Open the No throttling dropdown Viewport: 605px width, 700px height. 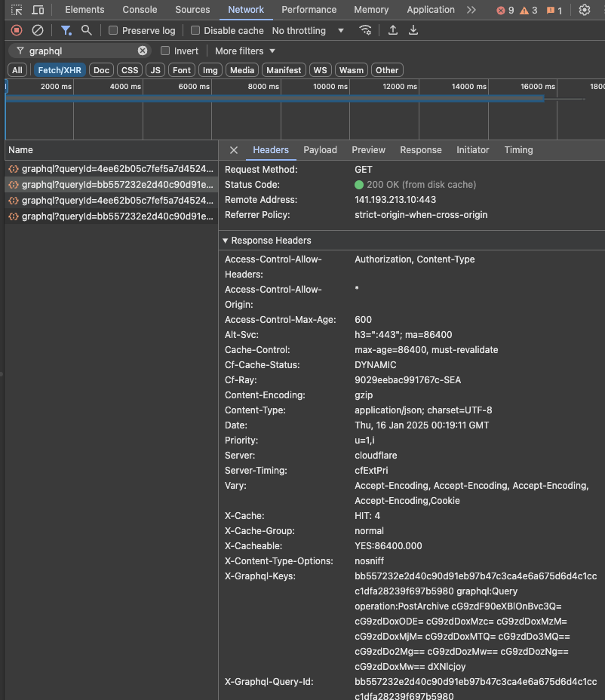click(x=308, y=30)
